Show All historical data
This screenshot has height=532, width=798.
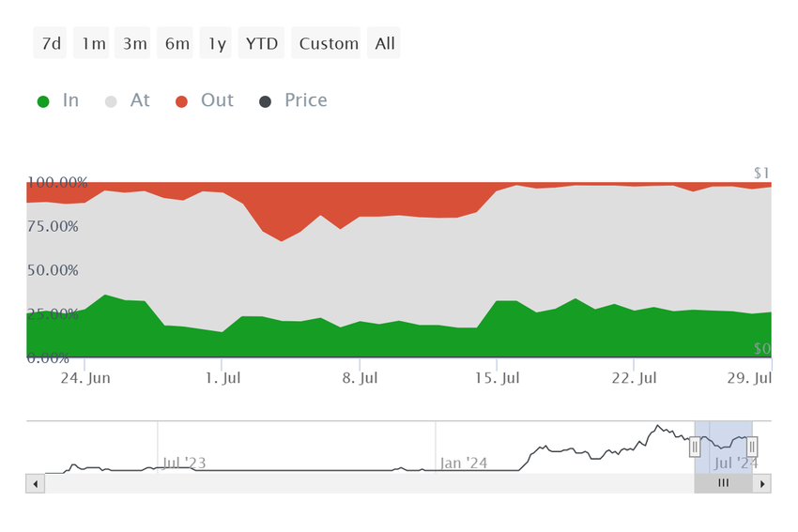384,43
